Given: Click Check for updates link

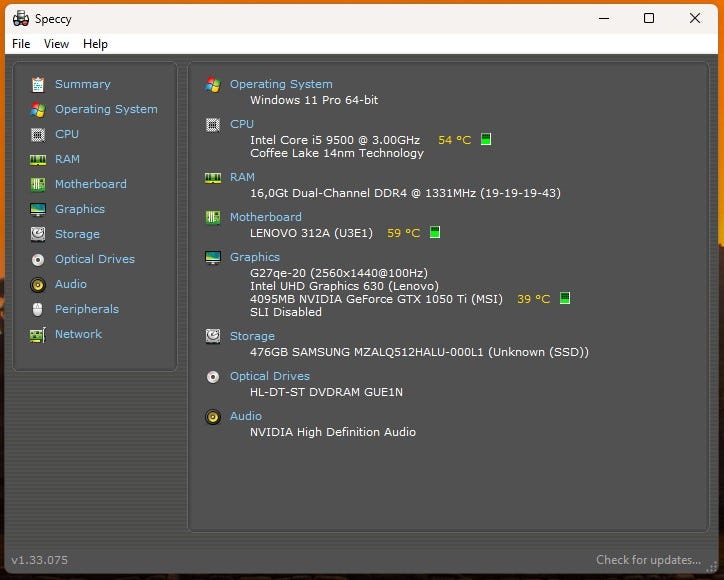Looking at the screenshot, I should (648, 560).
